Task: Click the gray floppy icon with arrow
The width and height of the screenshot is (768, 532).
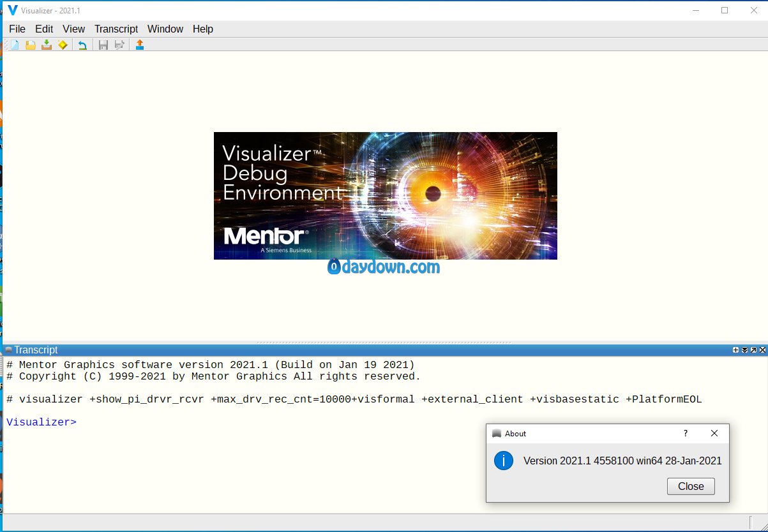Action: pos(119,45)
